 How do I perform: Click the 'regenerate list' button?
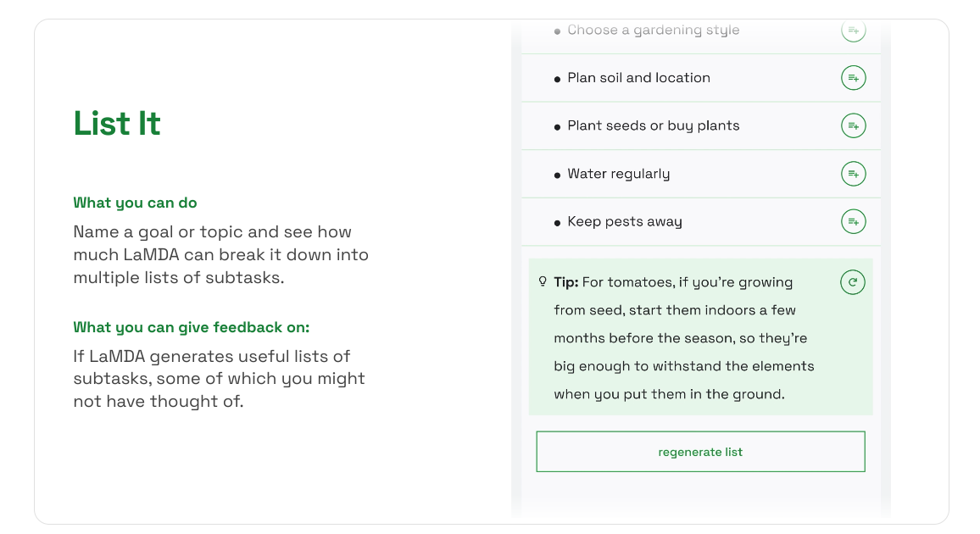pos(700,451)
